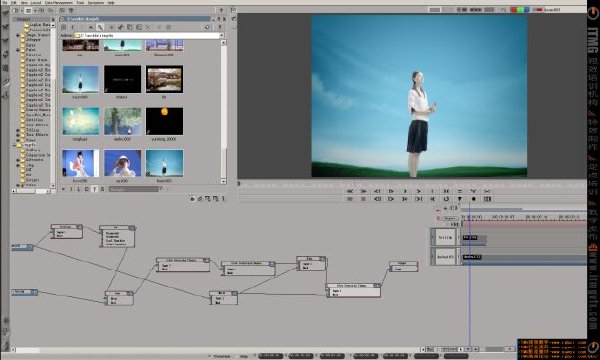Click the top blue input clip node
The width and height of the screenshot is (600, 360).
[22, 247]
